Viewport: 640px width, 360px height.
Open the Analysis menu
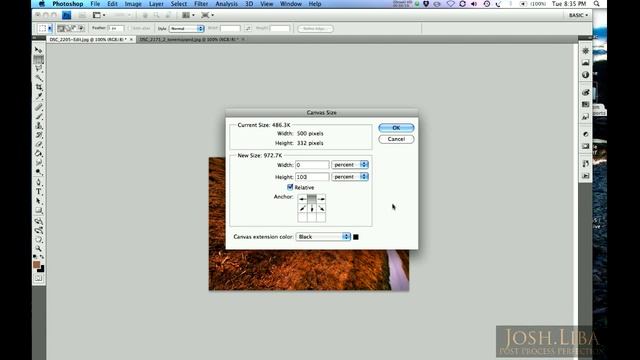click(x=226, y=4)
